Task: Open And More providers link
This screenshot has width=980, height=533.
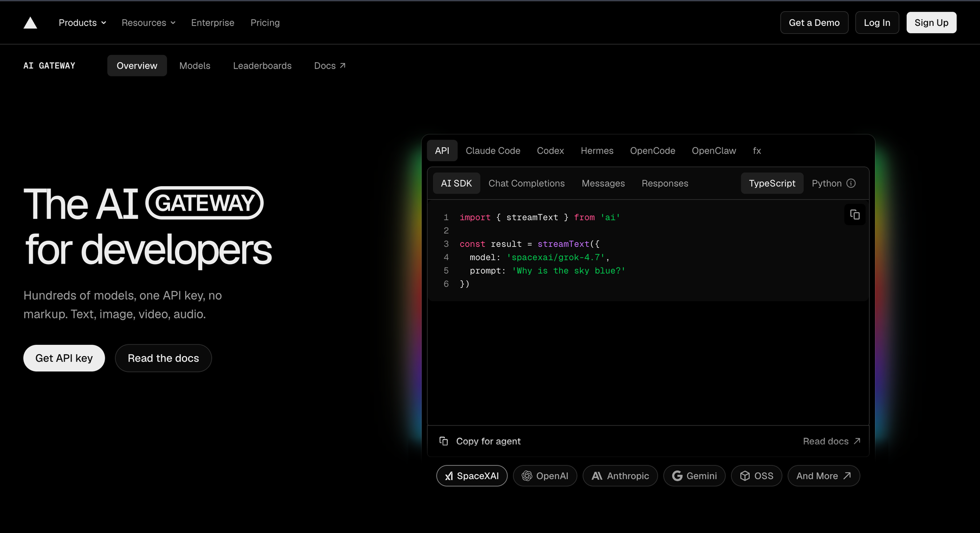Action: click(x=824, y=476)
